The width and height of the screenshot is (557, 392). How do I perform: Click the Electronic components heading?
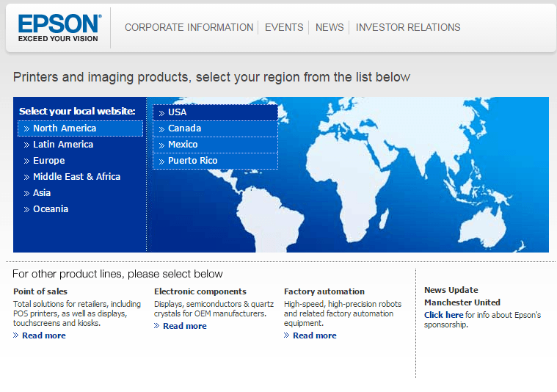(x=200, y=291)
